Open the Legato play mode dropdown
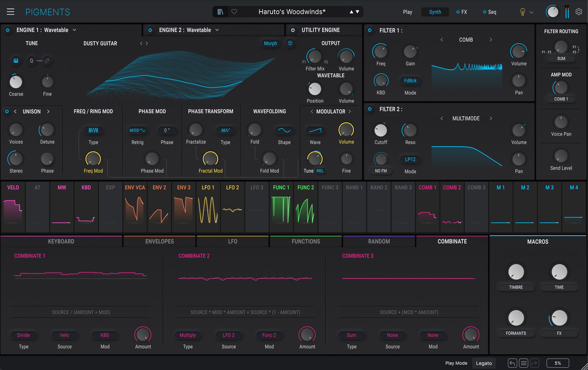Viewport: 588px width, 370px height. (484, 363)
